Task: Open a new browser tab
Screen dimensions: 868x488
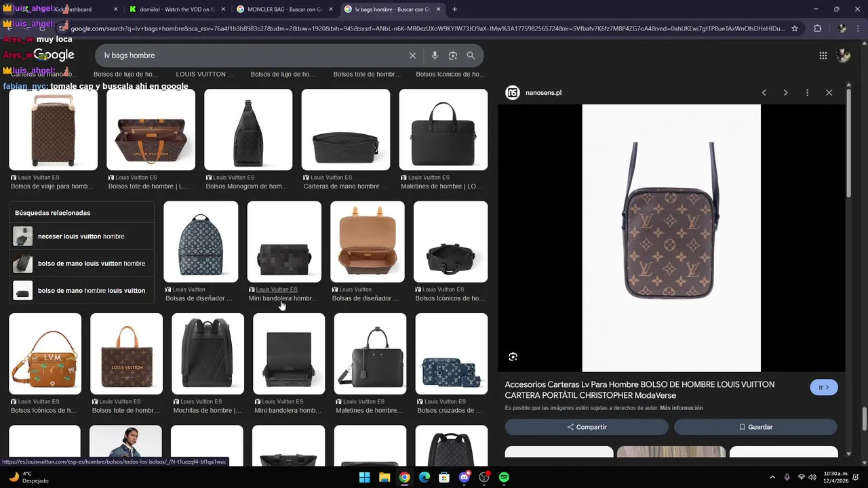Action: (454, 9)
